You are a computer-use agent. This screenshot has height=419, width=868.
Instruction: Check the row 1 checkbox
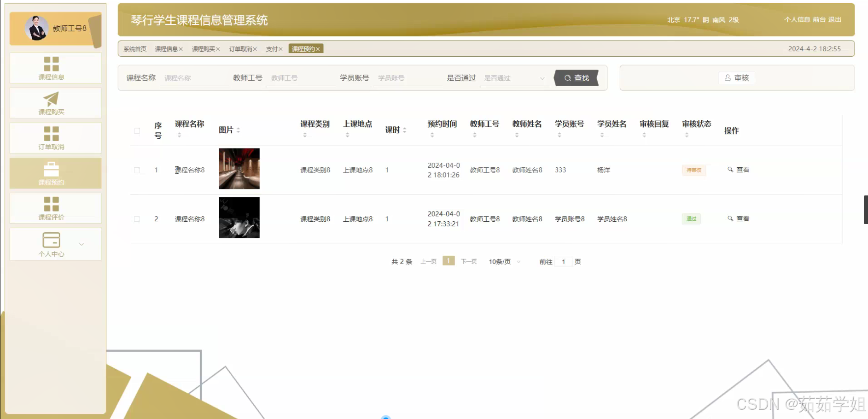pos(137,170)
